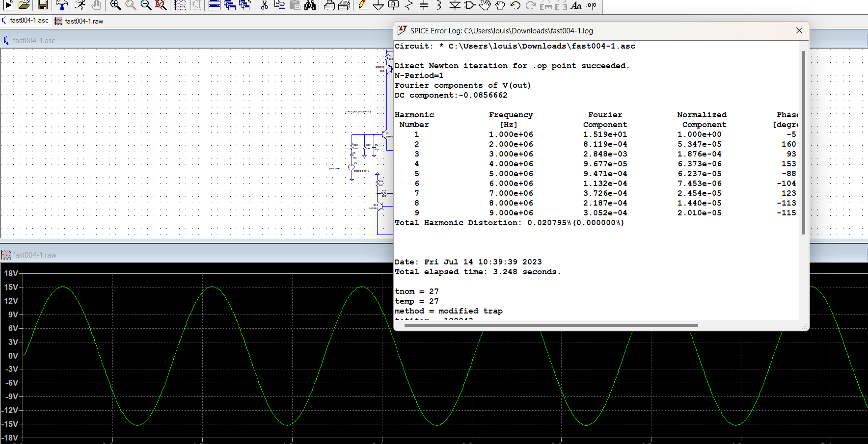Click the 18V axis label
This screenshot has width=868, height=444.
pyautogui.click(x=11, y=273)
